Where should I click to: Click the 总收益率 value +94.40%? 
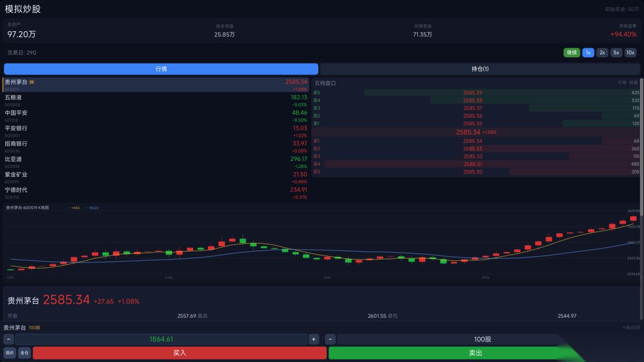(x=623, y=35)
